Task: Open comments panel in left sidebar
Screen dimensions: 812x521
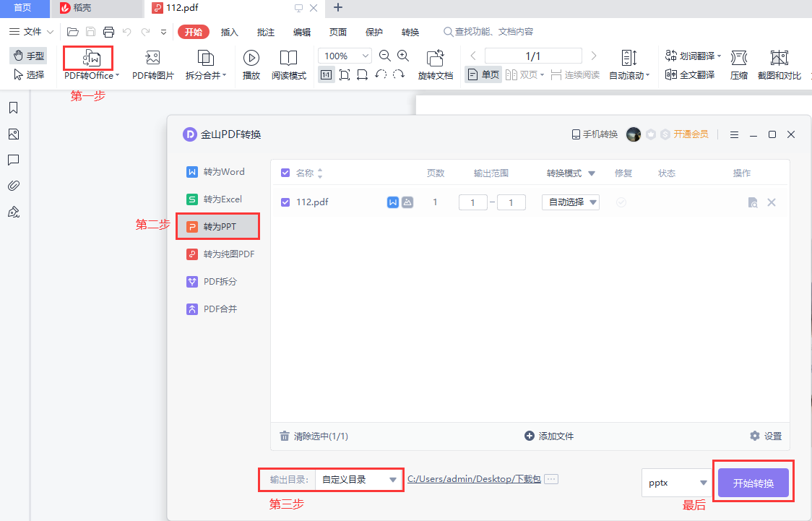Action: [14, 160]
